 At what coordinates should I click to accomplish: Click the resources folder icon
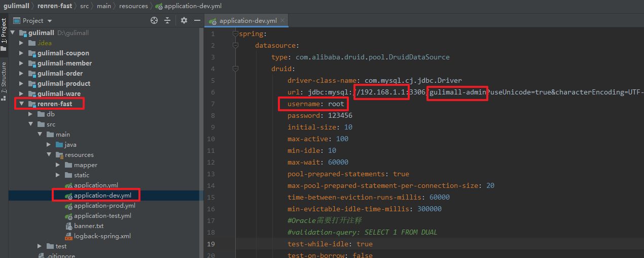(x=59, y=154)
